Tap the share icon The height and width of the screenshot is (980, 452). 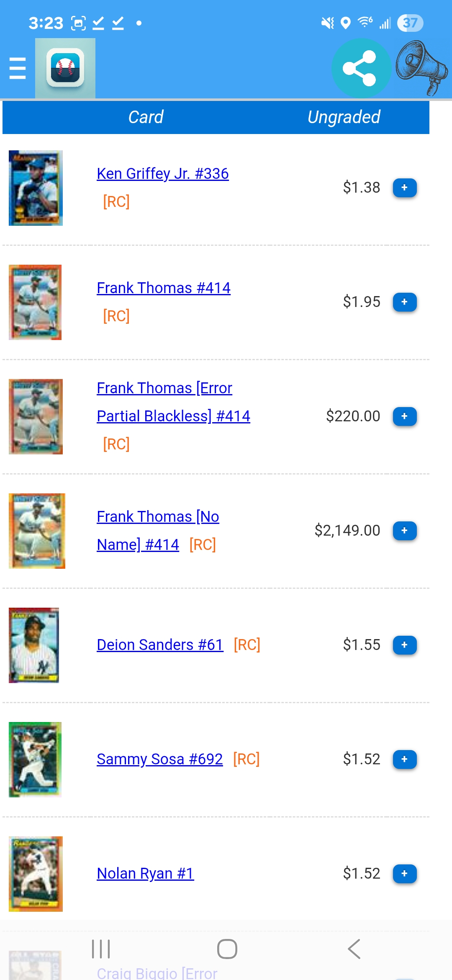tap(360, 68)
